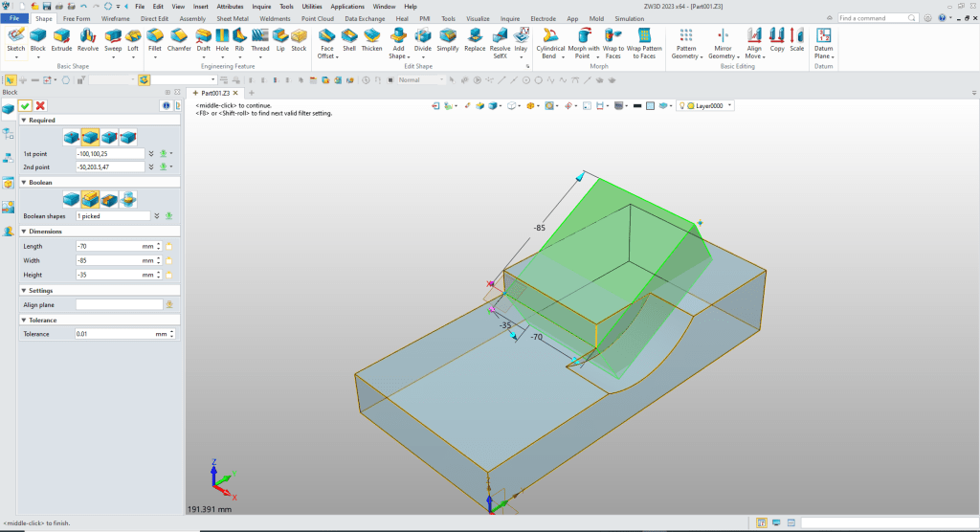The height and width of the screenshot is (532, 980).
Task: Toggle the lock beside the Height field
Action: click(168, 275)
